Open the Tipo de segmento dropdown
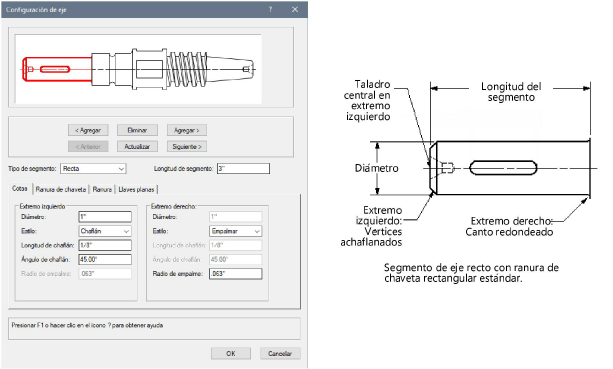613x369 pixels. point(93,169)
